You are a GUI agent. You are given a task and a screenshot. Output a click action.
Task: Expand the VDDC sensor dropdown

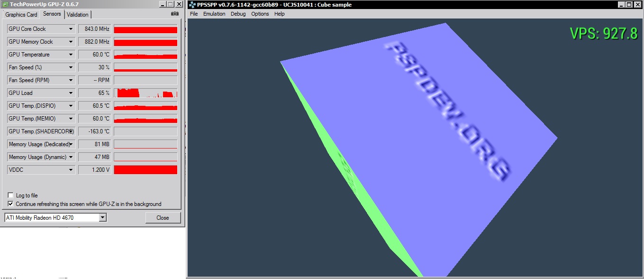[x=71, y=170]
